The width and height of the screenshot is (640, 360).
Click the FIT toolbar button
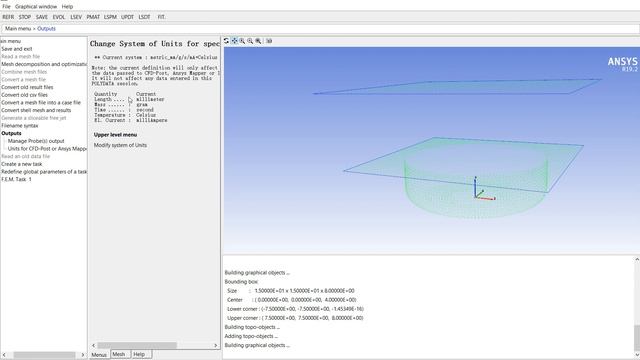(x=161, y=17)
